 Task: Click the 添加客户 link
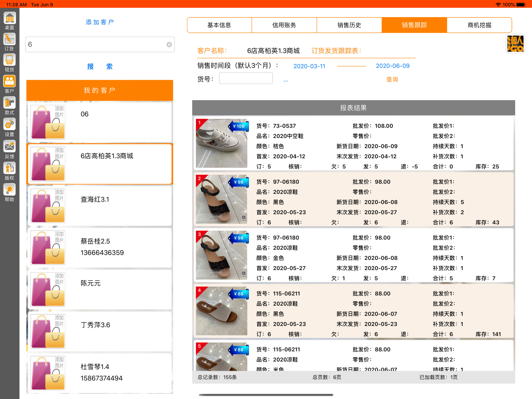(x=100, y=22)
